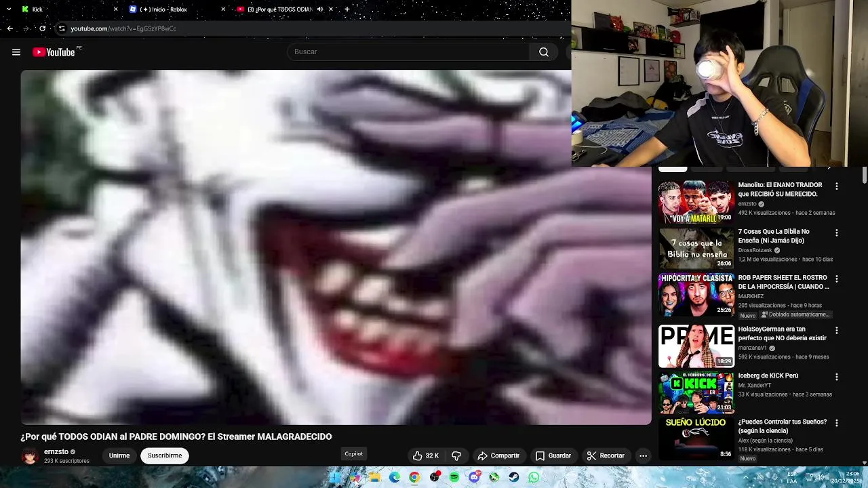Screen dimensions: 868x488
Task: Open OBS Studio from the taskbar
Action: (x=435, y=477)
